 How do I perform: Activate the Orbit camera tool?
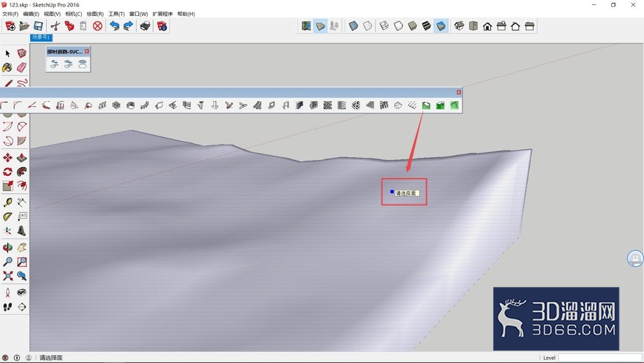[x=7, y=247]
